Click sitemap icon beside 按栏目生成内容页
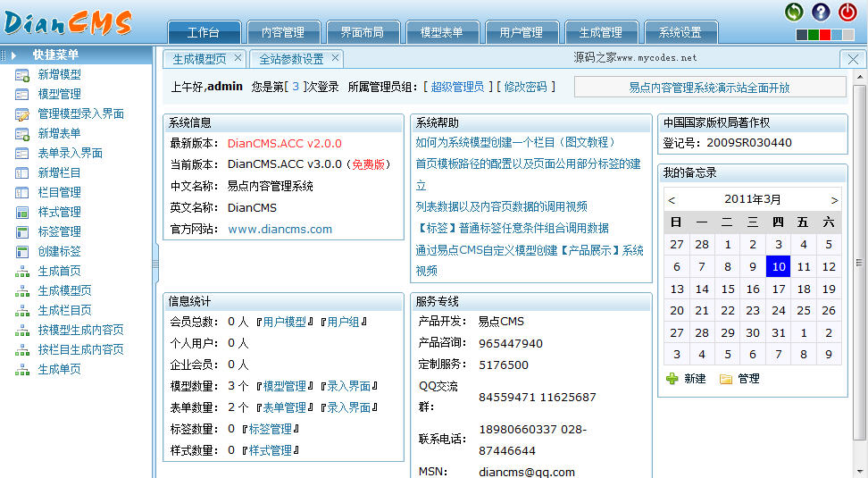Screen dimensions: 868x478 (22, 350)
